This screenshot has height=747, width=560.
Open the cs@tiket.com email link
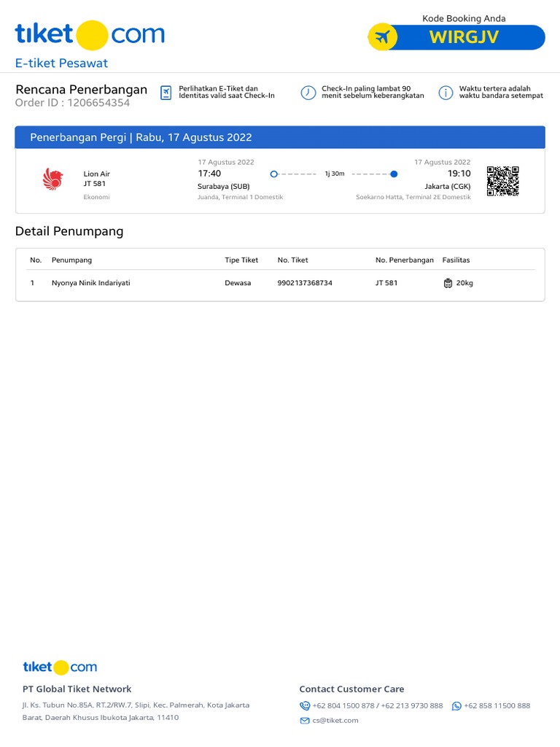tap(335, 721)
